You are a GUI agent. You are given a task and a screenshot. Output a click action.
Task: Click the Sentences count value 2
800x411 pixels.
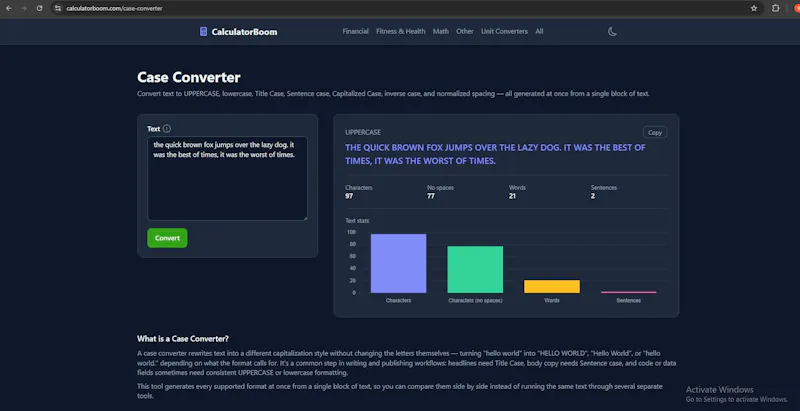coord(593,196)
